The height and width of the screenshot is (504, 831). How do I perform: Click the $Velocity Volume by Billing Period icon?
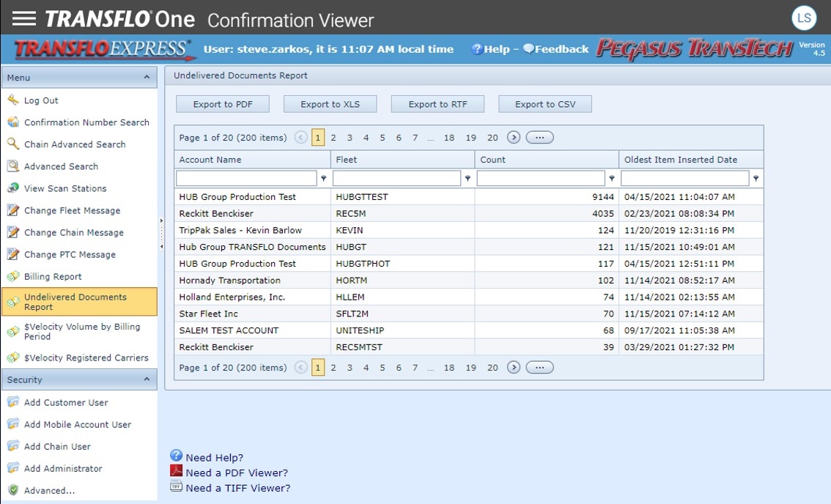(x=13, y=332)
